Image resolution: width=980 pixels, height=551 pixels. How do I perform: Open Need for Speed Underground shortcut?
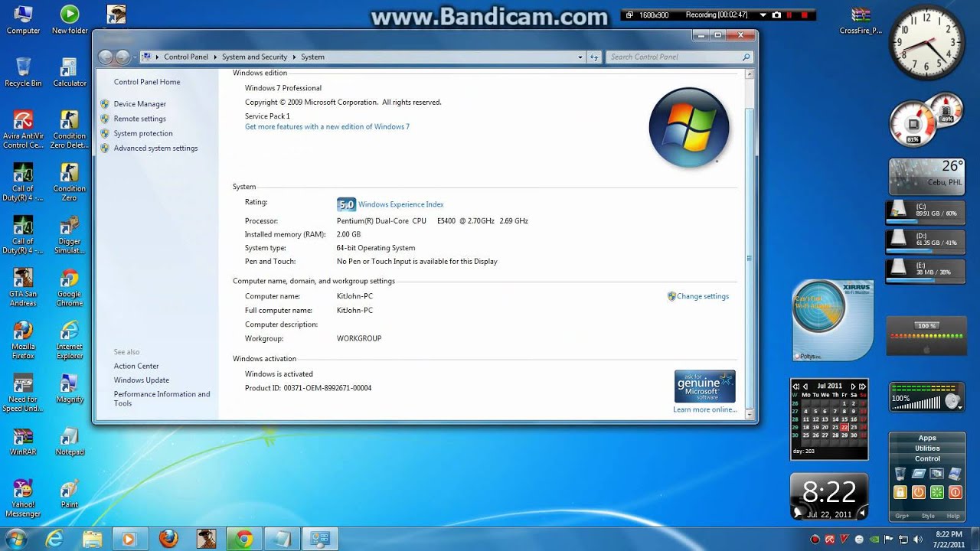click(x=23, y=393)
